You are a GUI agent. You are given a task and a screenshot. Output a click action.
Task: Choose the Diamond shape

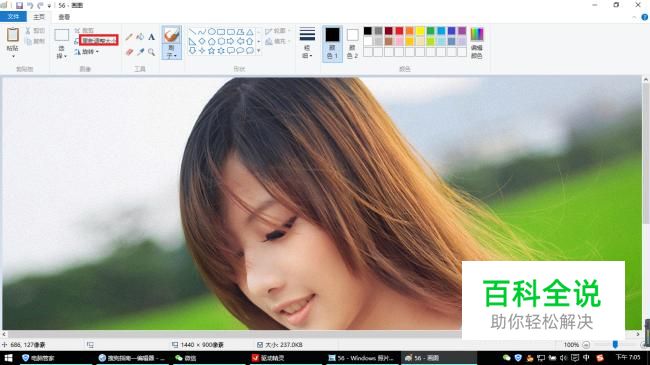pos(202,41)
